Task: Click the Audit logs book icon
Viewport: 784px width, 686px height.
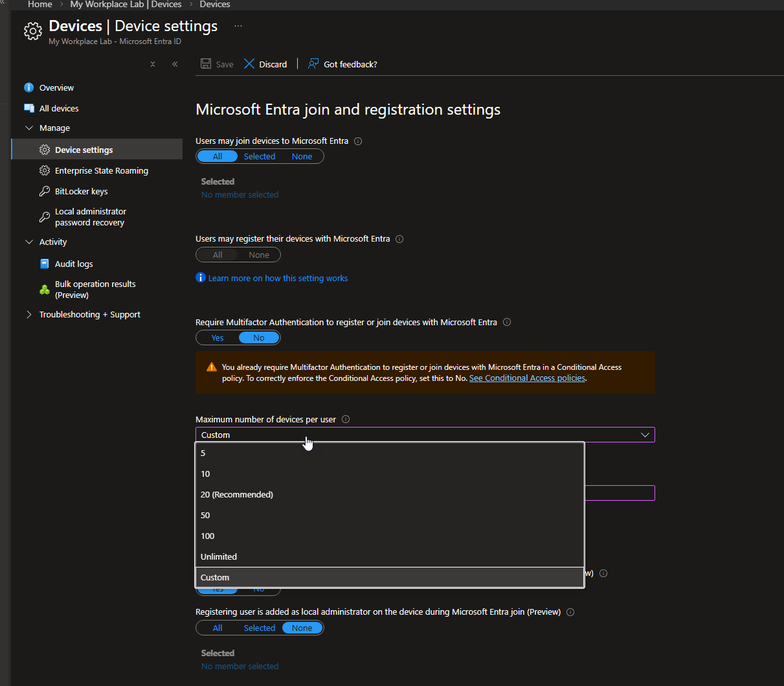Action: click(45, 264)
